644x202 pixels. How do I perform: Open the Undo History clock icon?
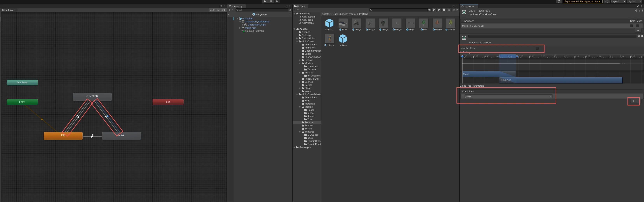pos(559,2)
